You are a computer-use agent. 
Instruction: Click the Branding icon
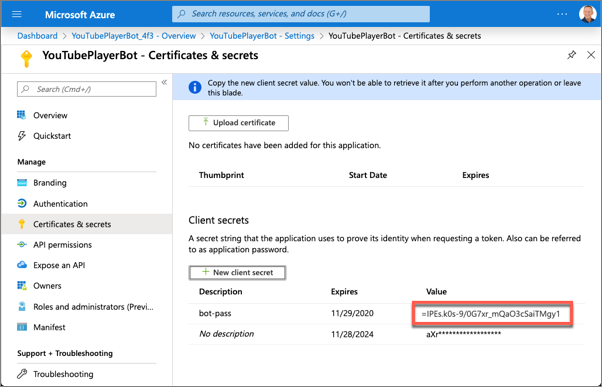pyautogui.click(x=22, y=183)
